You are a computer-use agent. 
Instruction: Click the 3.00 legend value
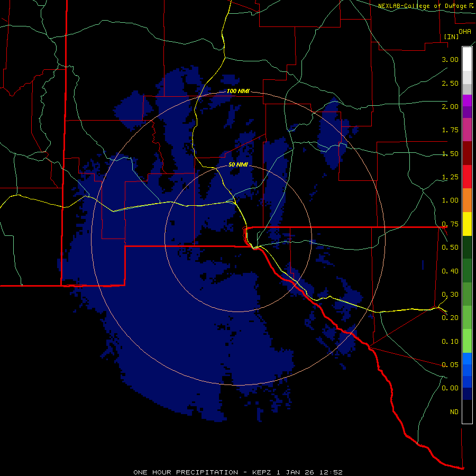[450, 59]
